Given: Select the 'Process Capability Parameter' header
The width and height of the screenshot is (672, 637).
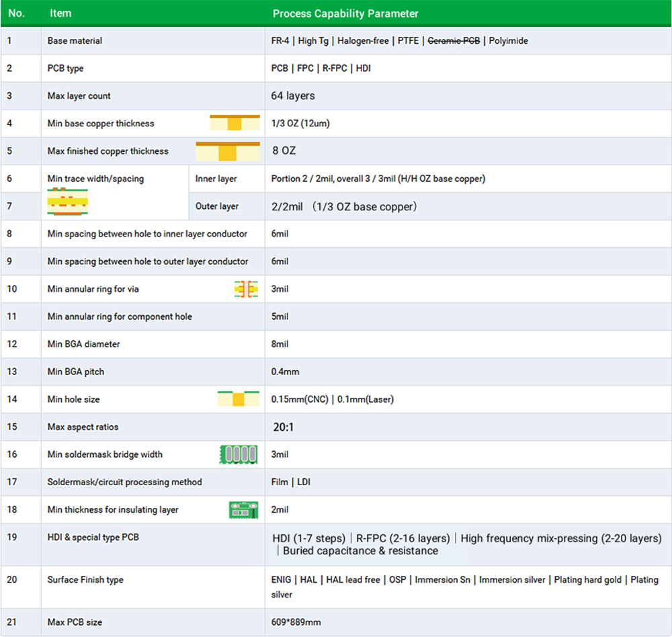Looking at the screenshot, I should [345, 13].
